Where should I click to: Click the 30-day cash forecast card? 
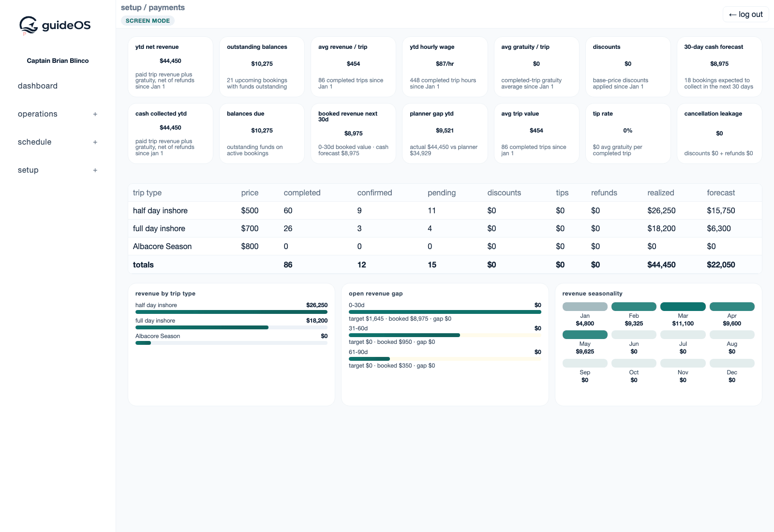tap(719, 67)
